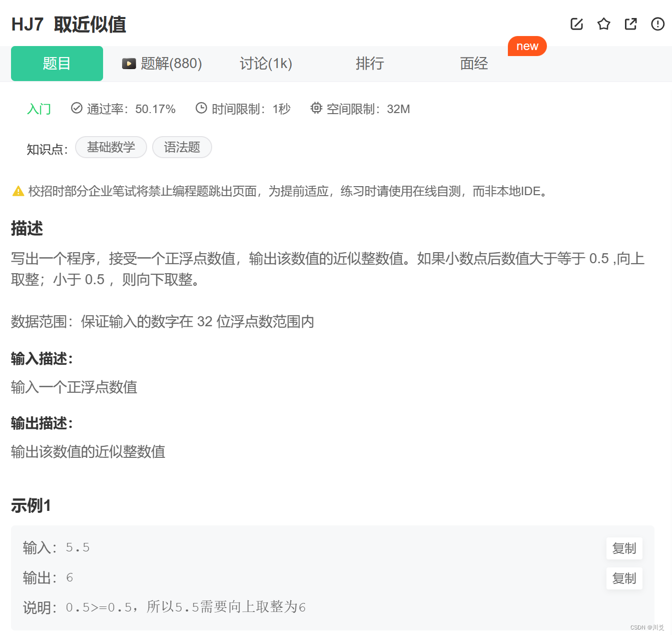Click the orange new badge
The height and width of the screenshot is (635, 672).
[527, 46]
